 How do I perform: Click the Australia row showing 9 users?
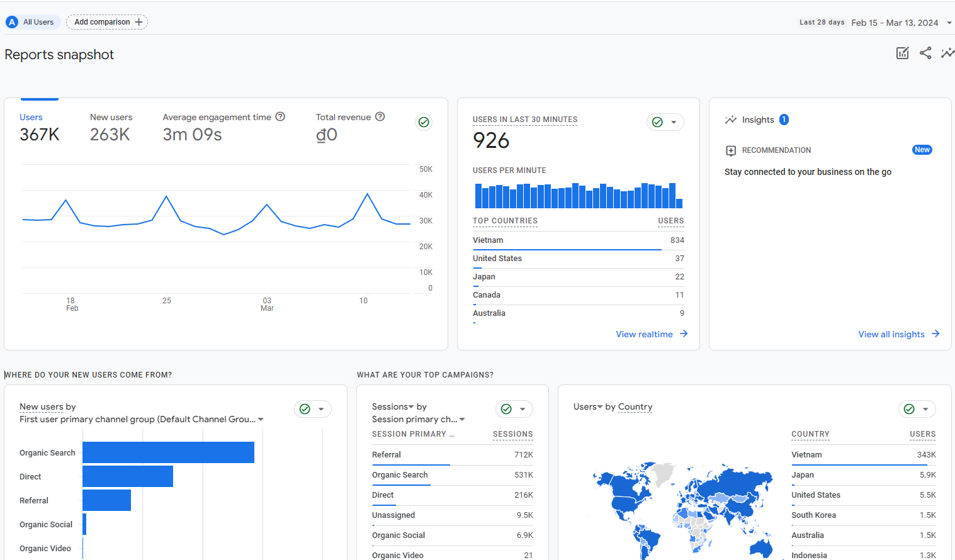pos(579,313)
